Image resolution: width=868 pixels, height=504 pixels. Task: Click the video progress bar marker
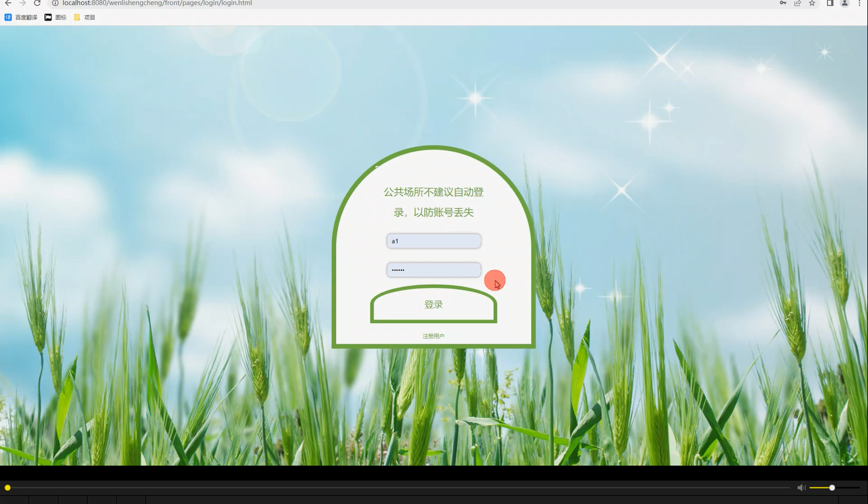[7, 487]
